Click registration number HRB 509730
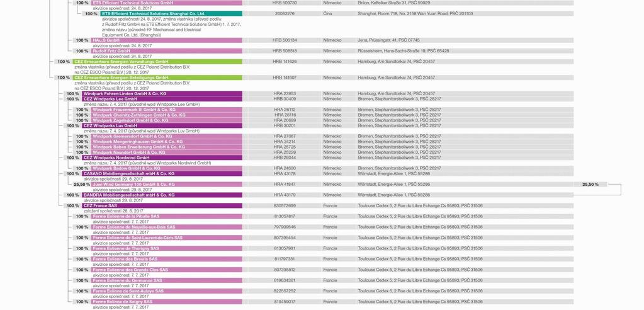 click(285, 3)
